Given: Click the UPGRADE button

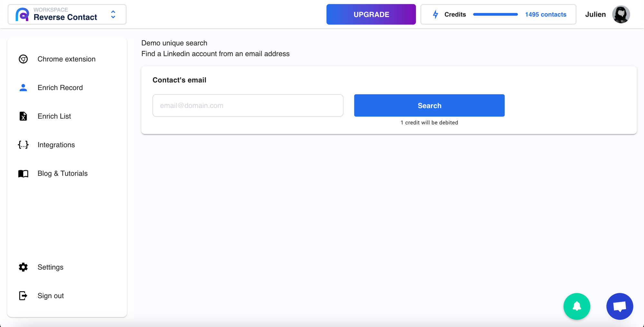Looking at the screenshot, I should (x=371, y=14).
